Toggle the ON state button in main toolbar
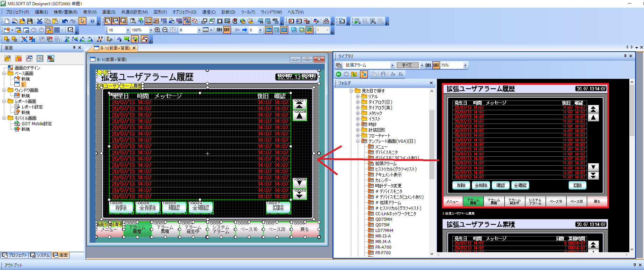The width and height of the screenshot is (644, 270). 219,30
